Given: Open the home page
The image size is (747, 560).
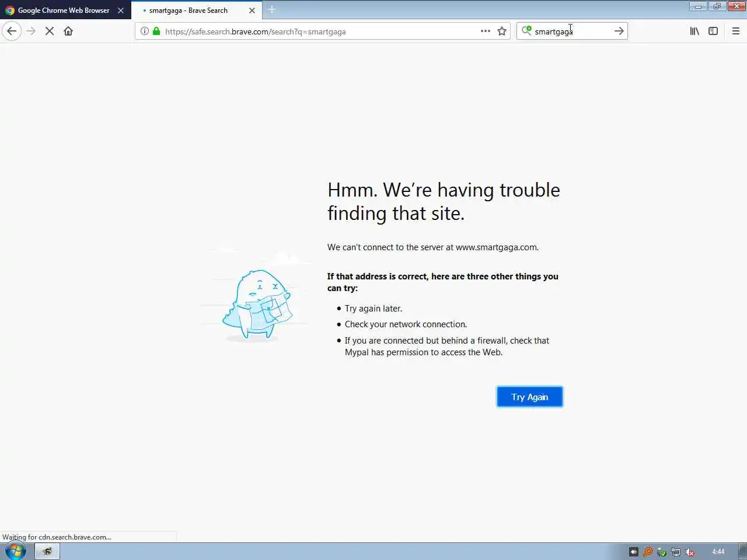Looking at the screenshot, I should coord(68,31).
